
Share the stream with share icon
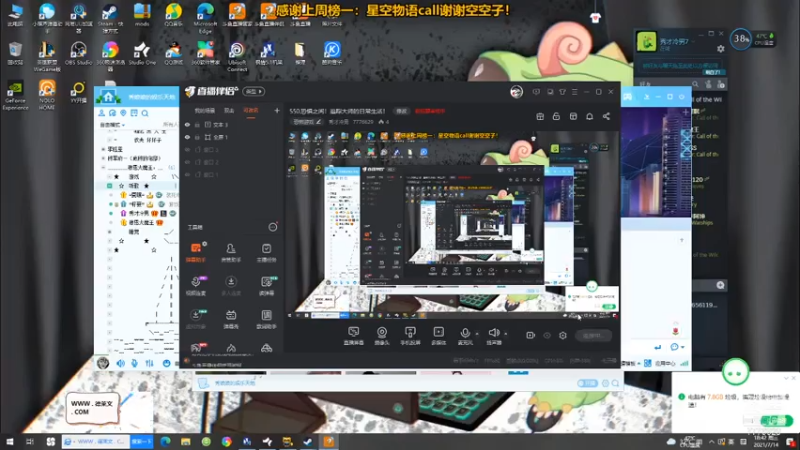coord(606,117)
